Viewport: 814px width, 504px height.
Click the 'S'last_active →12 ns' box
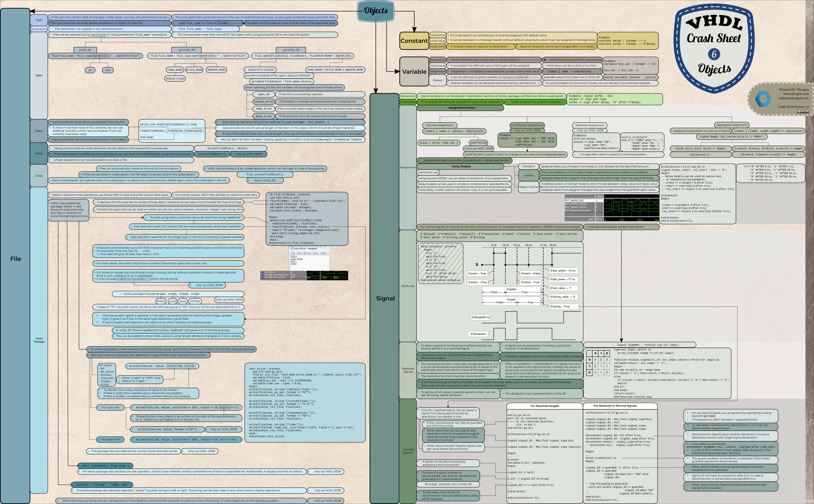tap(564, 271)
